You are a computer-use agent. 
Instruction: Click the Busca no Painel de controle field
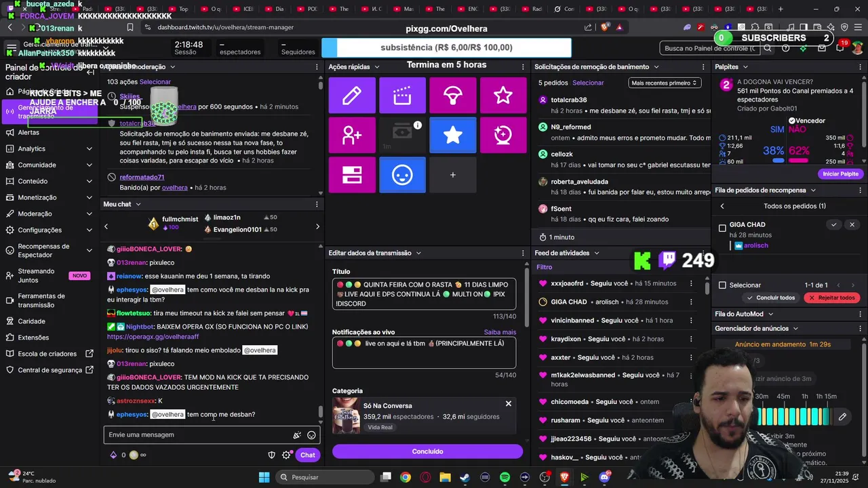point(710,49)
